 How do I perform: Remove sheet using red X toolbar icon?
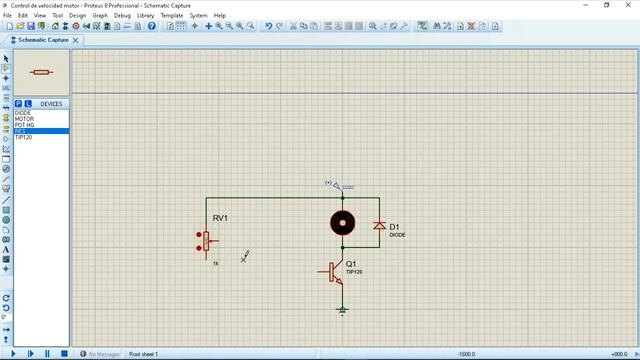pyautogui.click(x=471, y=26)
